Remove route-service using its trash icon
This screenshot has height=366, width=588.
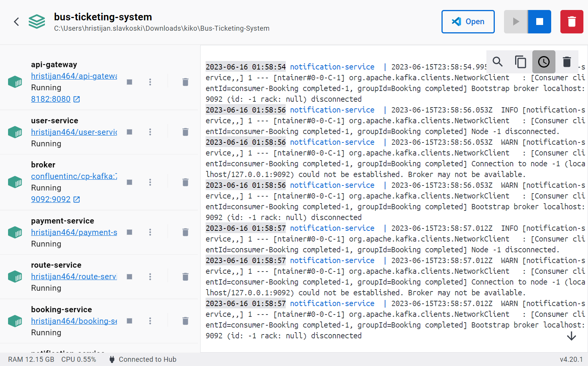[x=185, y=277]
